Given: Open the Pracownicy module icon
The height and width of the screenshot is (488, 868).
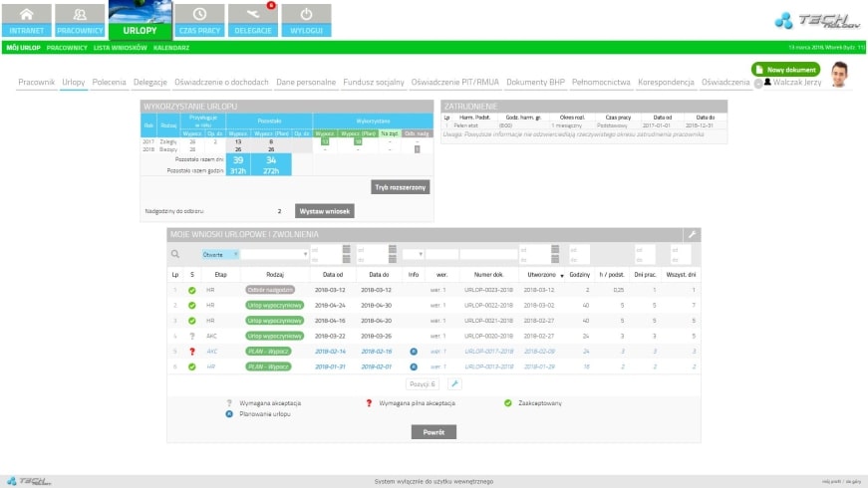Looking at the screenshot, I should pyautogui.click(x=79, y=15).
